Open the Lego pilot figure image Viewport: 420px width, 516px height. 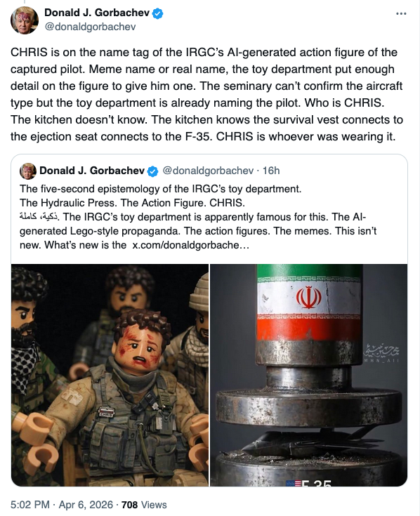[x=110, y=375]
